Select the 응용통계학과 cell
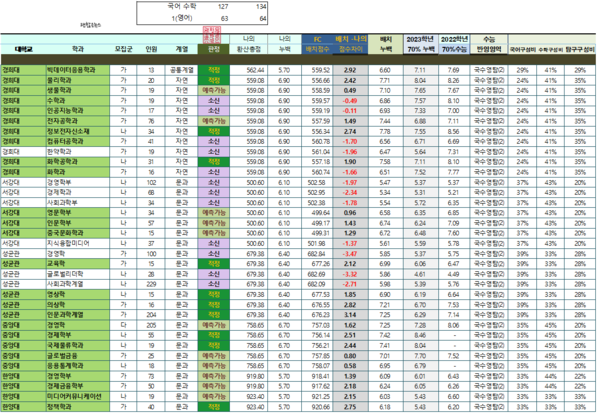Viewport: 600px width, 415px height. tap(78, 366)
